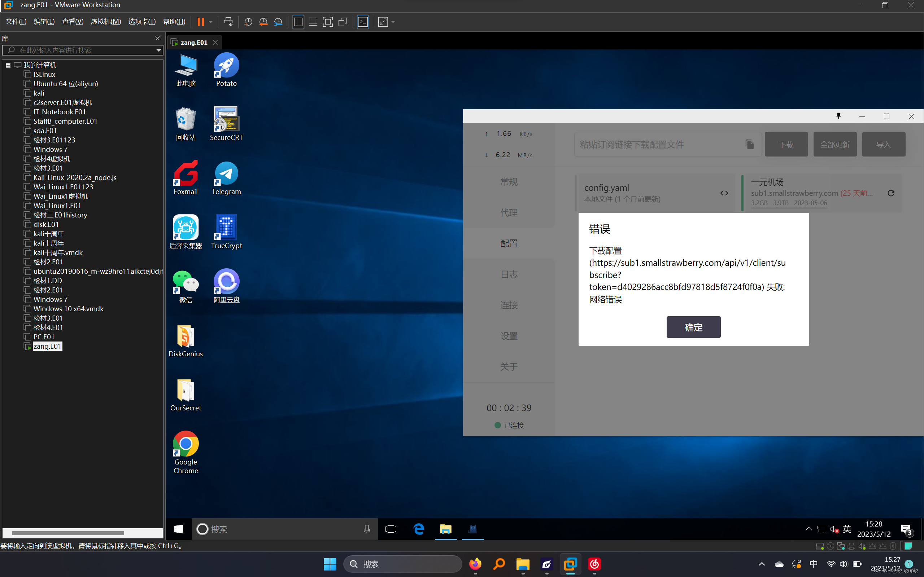
Task: Click the paste clipboard icon in URL field
Action: (x=750, y=144)
